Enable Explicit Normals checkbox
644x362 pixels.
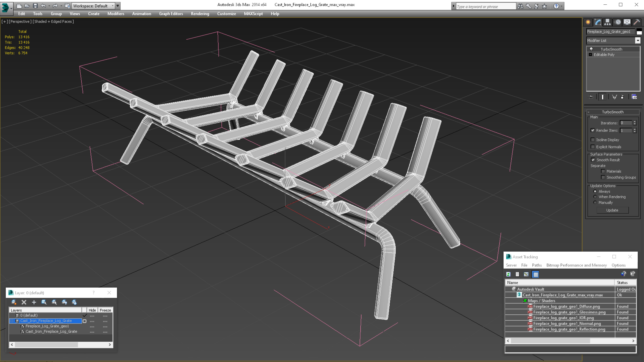(593, 147)
